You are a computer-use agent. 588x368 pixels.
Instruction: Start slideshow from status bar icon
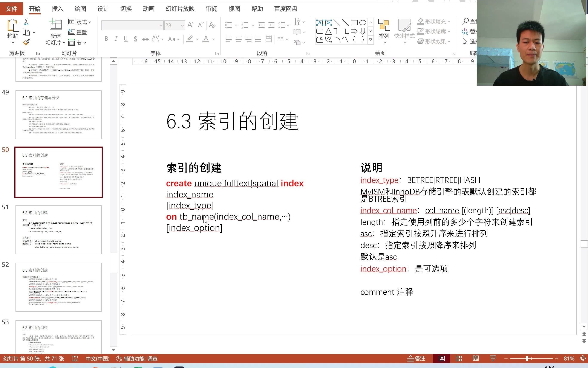(493, 359)
